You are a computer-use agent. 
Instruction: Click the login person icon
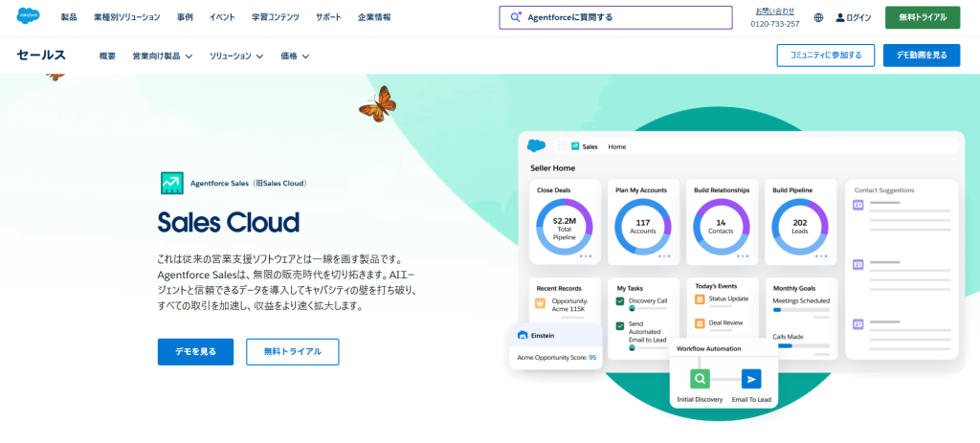click(x=840, y=17)
